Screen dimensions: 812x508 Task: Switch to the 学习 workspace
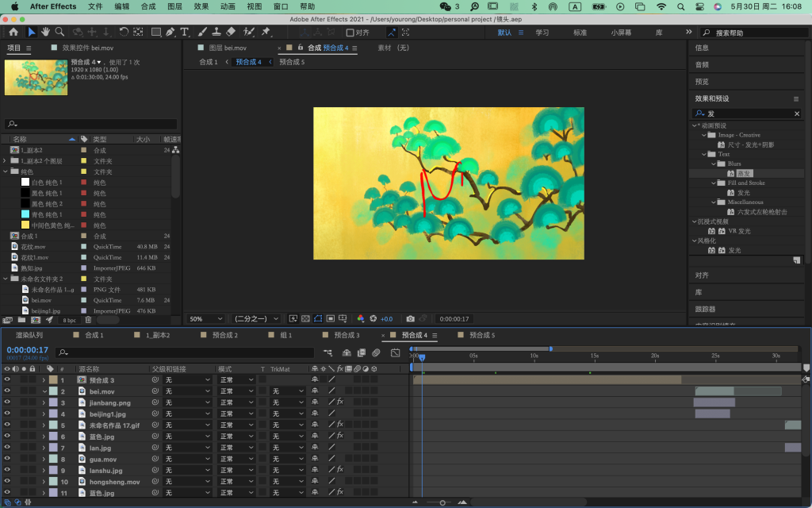point(542,32)
